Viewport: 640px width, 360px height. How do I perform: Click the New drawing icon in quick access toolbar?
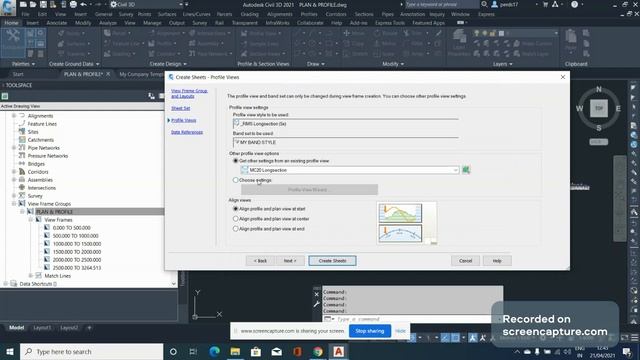coord(23,4)
